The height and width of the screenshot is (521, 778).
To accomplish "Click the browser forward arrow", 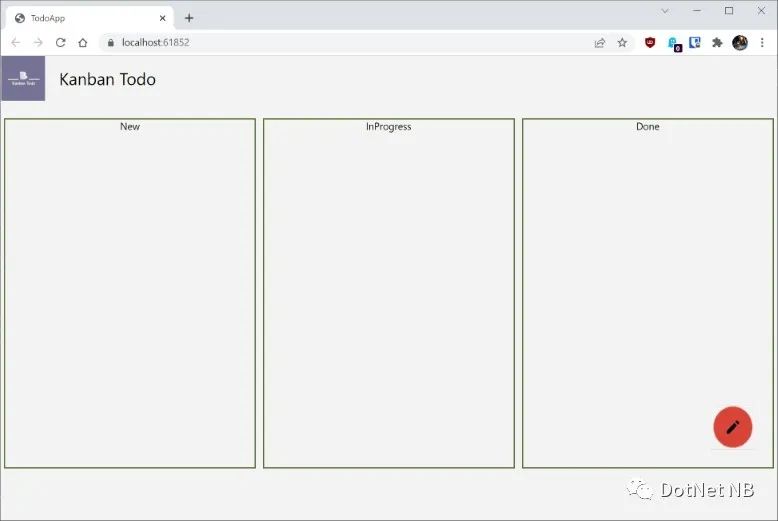I will point(38,43).
